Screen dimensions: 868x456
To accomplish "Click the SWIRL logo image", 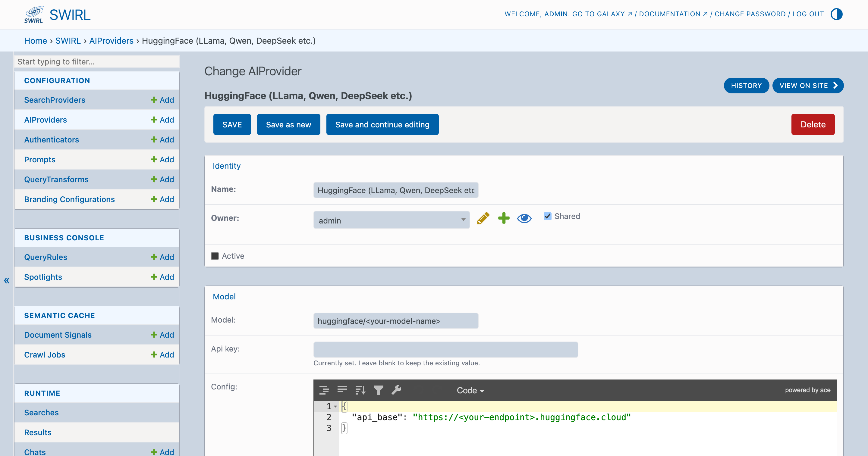I will point(33,14).
